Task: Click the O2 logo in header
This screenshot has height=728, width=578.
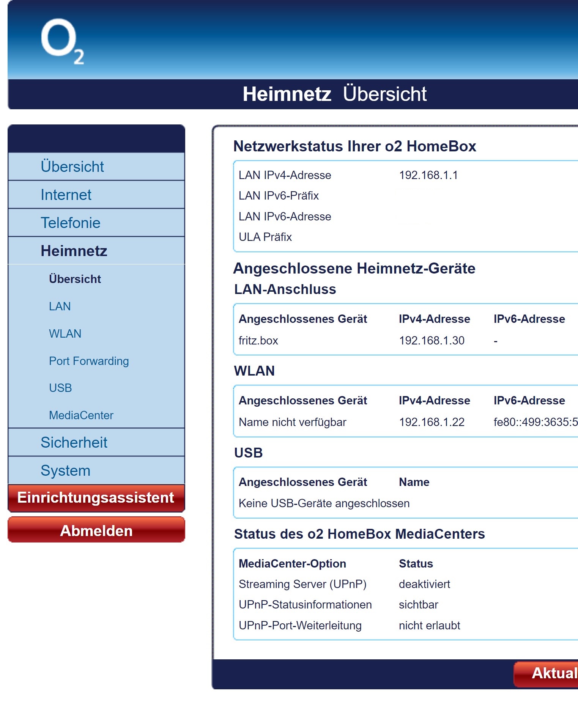Action: pos(62,42)
